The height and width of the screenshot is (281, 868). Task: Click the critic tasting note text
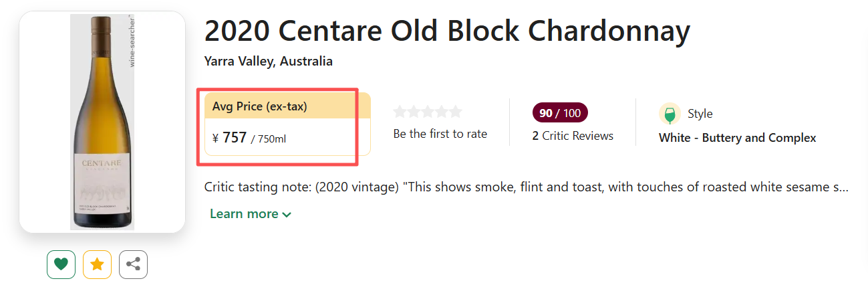pyautogui.click(x=526, y=187)
